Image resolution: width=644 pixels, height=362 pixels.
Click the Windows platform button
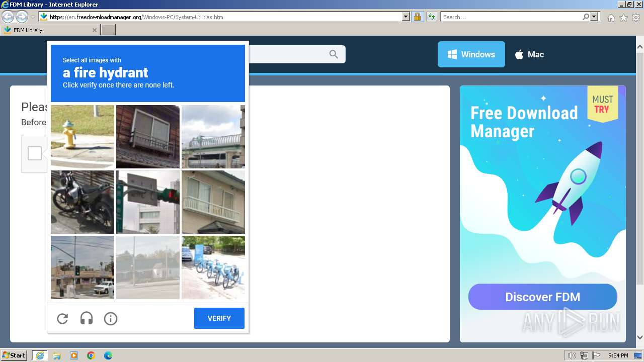click(x=471, y=54)
